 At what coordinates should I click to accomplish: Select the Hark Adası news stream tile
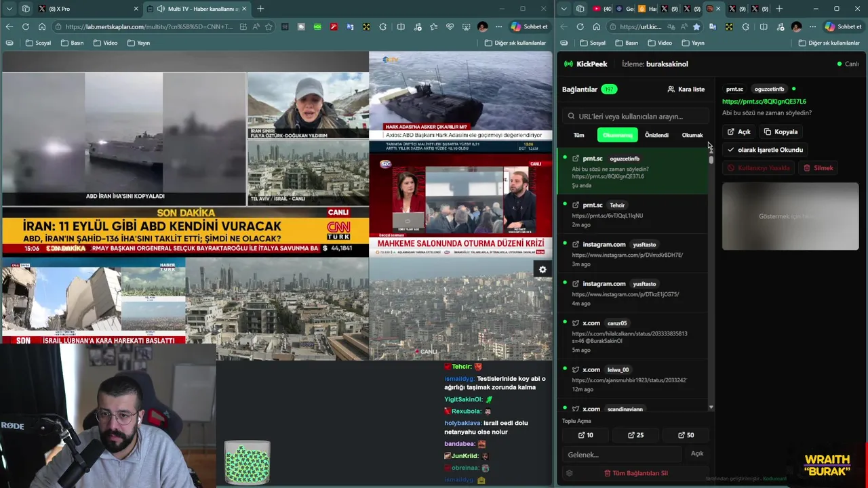461,102
